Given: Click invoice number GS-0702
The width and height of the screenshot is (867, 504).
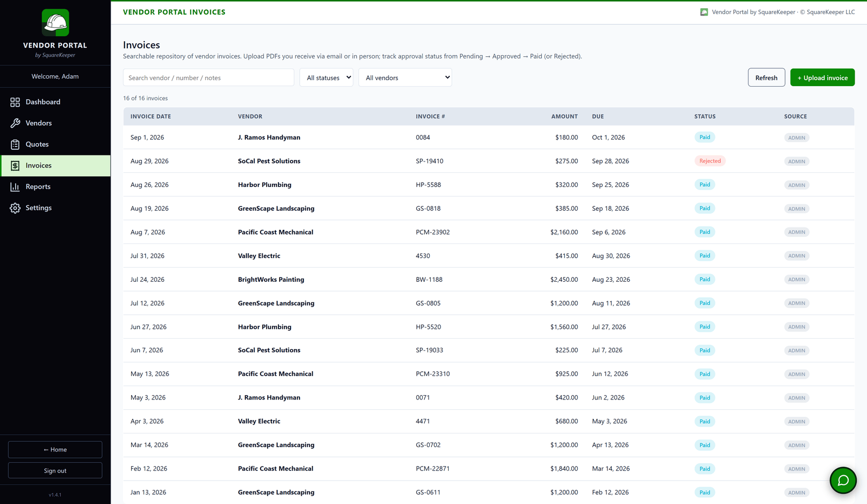Looking at the screenshot, I should pyautogui.click(x=428, y=445).
